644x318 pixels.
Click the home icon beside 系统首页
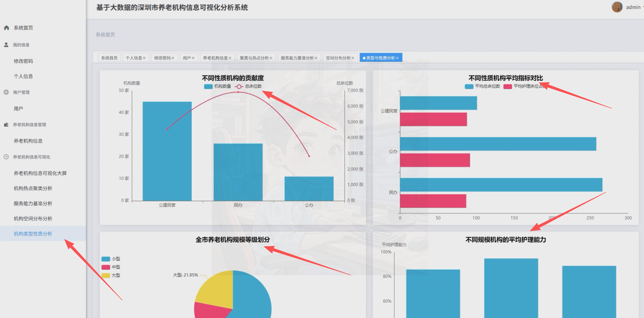tap(6, 28)
